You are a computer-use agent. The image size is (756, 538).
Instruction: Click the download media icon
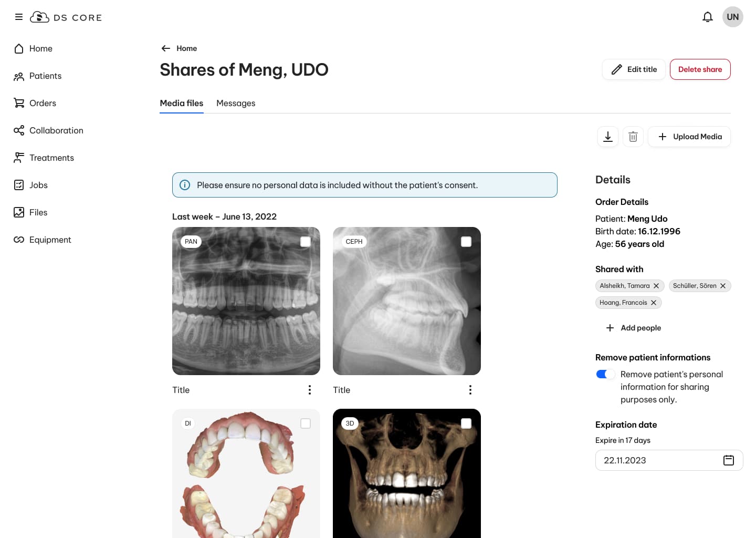tap(608, 137)
